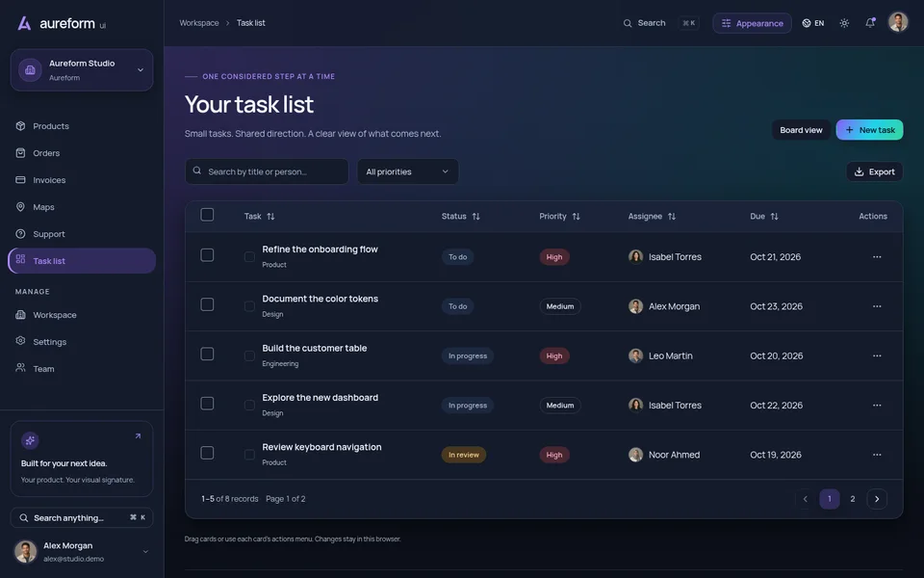Open the Appearance settings button
924x578 pixels.
tap(752, 23)
